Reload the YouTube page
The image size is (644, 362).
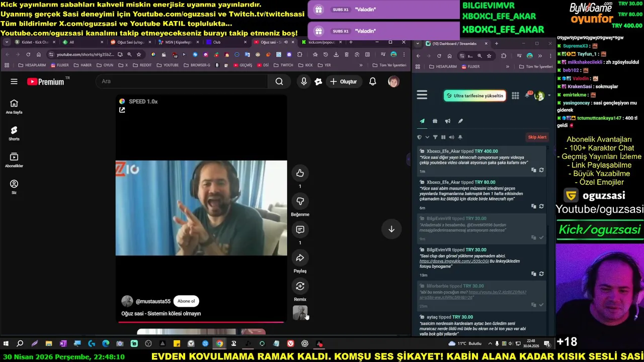(28, 54)
